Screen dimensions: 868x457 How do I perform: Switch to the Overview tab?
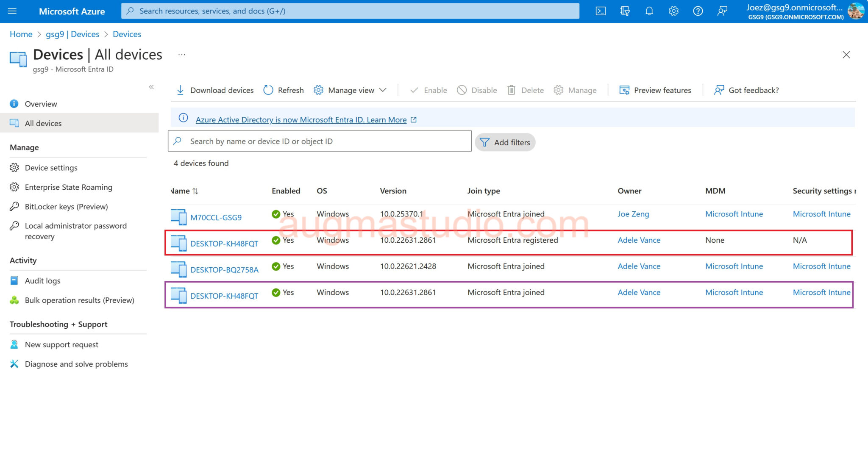tap(41, 104)
